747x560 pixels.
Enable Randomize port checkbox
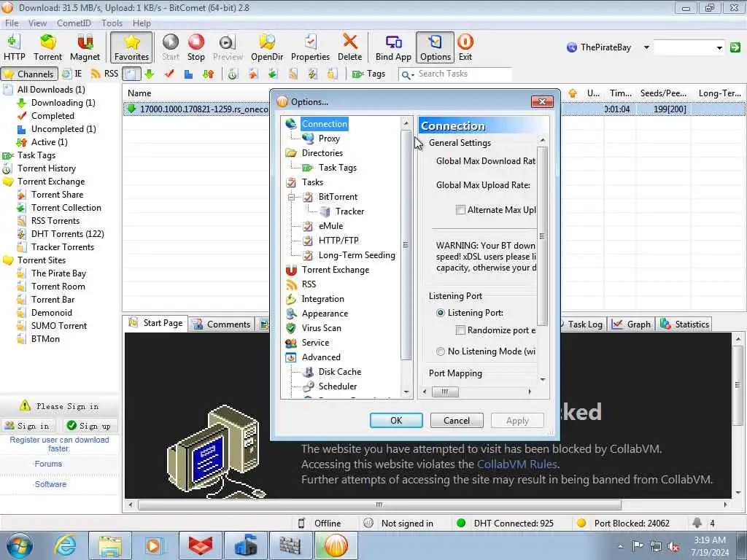(460, 330)
